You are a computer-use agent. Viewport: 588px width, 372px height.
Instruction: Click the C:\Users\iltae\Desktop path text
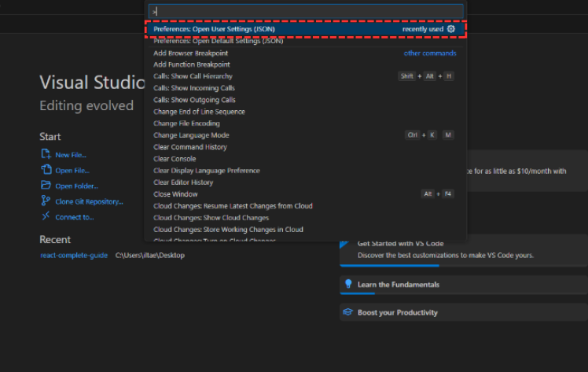[150, 256]
